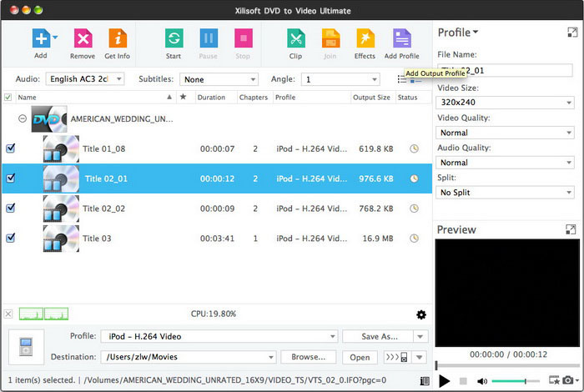Uncheck the Title 02_01 checkbox
The height and width of the screenshot is (392, 584).
[10, 178]
